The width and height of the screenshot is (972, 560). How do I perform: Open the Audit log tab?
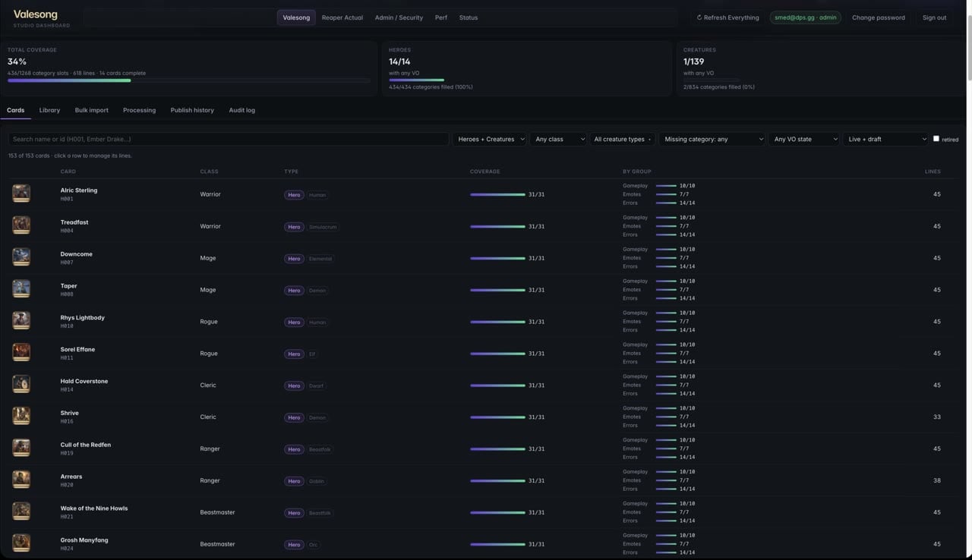pos(242,110)
